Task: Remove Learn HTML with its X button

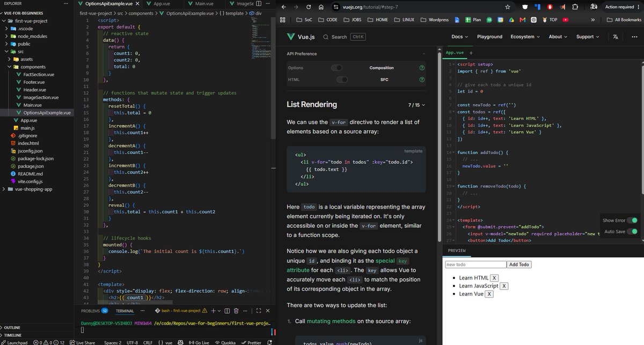Action: pos(494,278)
